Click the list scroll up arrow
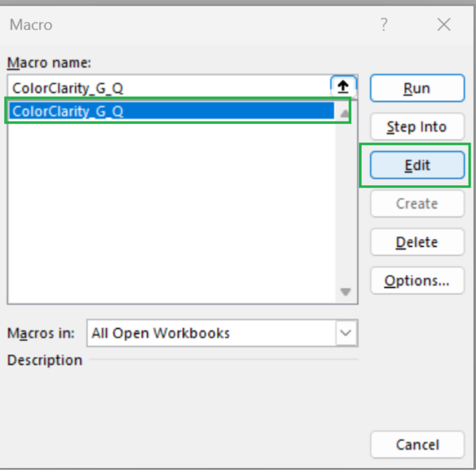Image resolution: width=476 pixels, height=470 pixels. click(x=345, y=113)
